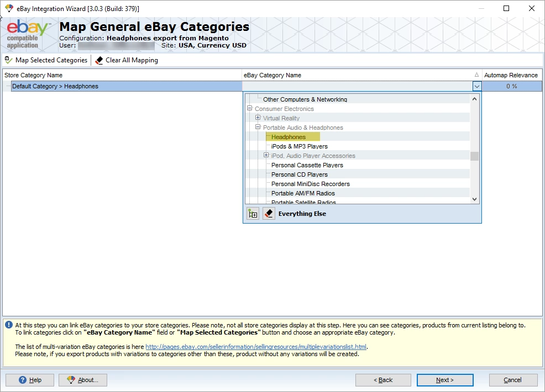Select iPods & MP3 Players category

point(300,146)
